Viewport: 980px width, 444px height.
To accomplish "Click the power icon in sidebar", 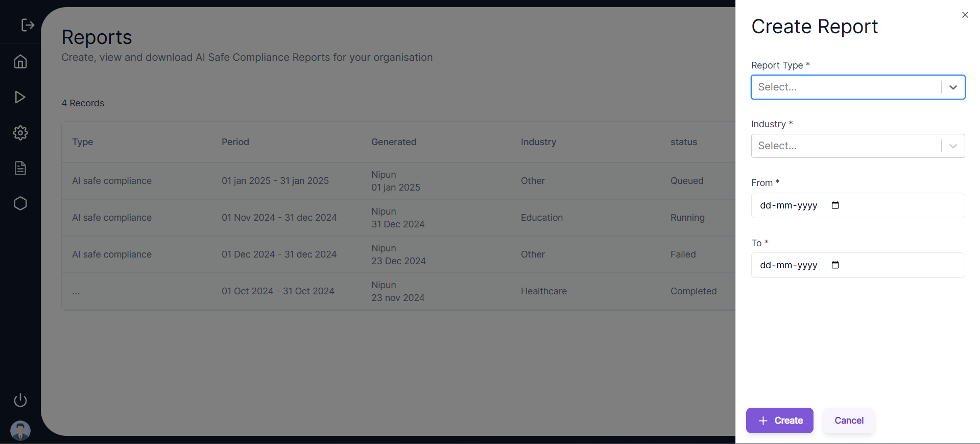I will point(20,400).
